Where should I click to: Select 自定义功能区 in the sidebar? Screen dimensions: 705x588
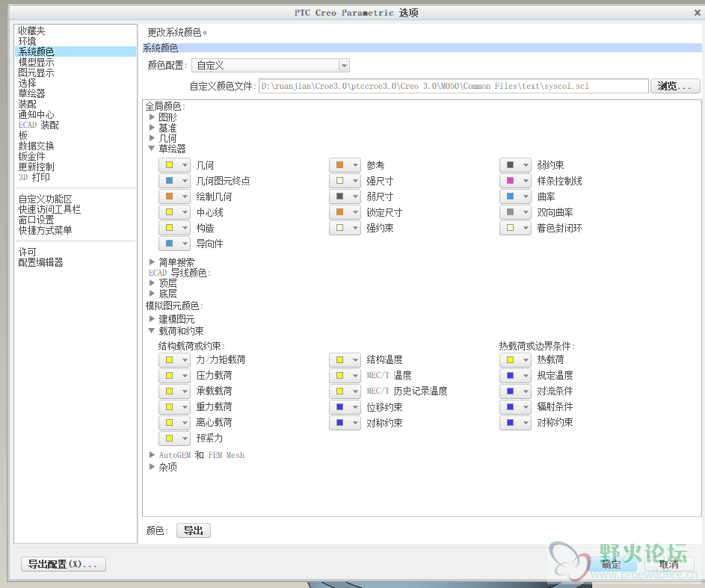pyautogui.click(x=45, y=199)
